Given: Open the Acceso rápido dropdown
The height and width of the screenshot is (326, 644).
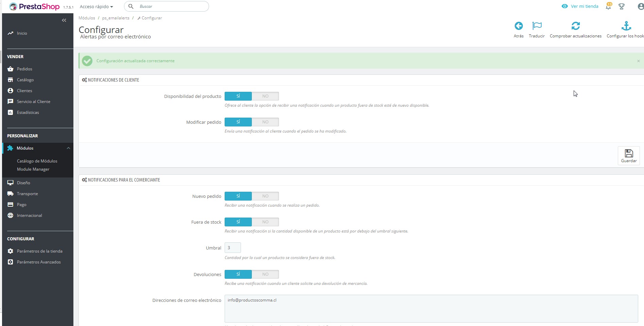Looking at the screenshot, I should tap(97, 6).
